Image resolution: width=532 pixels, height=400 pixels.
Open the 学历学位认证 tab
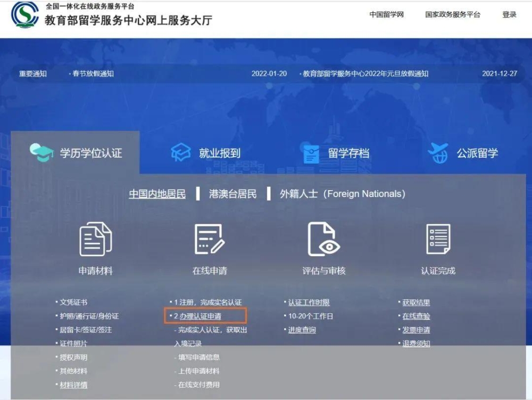pos(76,153)
